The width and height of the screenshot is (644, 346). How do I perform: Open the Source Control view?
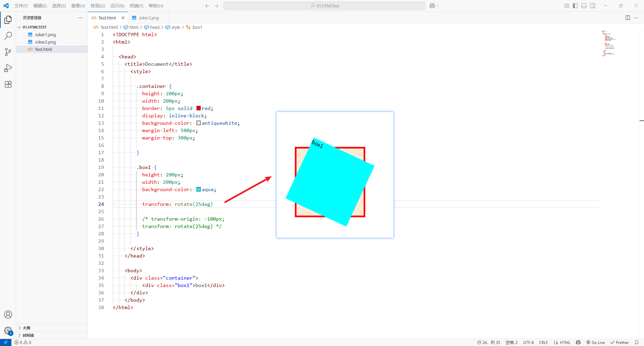[8, 52]
